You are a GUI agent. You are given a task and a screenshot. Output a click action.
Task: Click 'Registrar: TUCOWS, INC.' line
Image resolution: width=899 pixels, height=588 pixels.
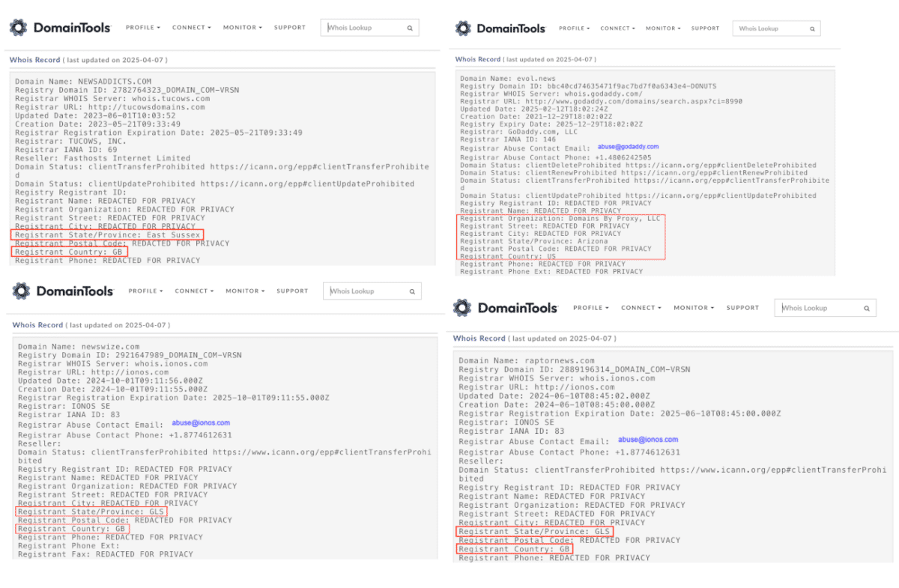70,141
